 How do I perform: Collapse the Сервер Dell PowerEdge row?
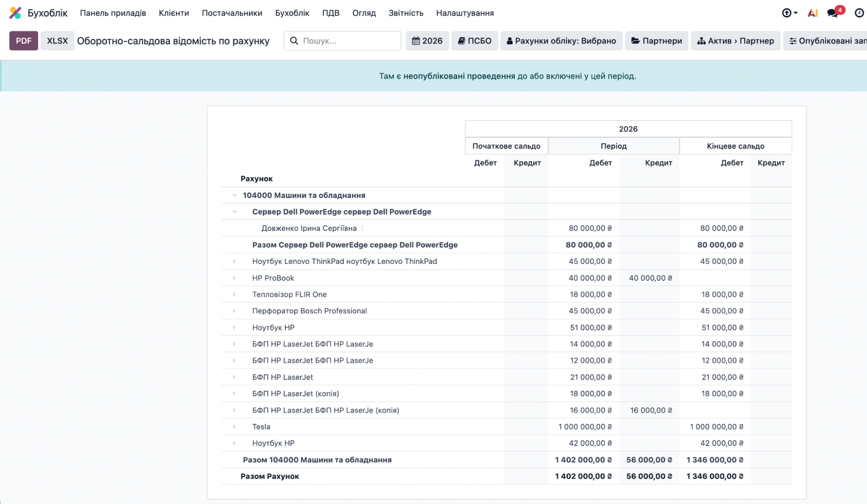coord(234,212)
